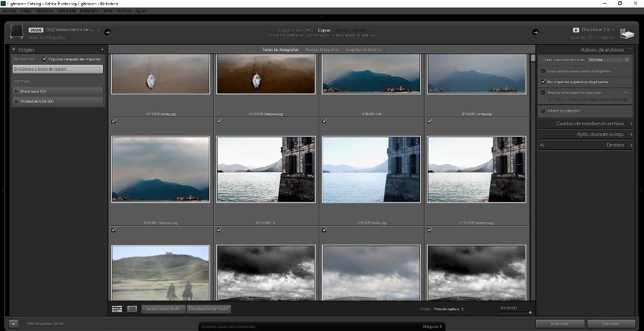
Task: Enable 'Realizar una segunda copia en' checkbox
Action: 543,93
